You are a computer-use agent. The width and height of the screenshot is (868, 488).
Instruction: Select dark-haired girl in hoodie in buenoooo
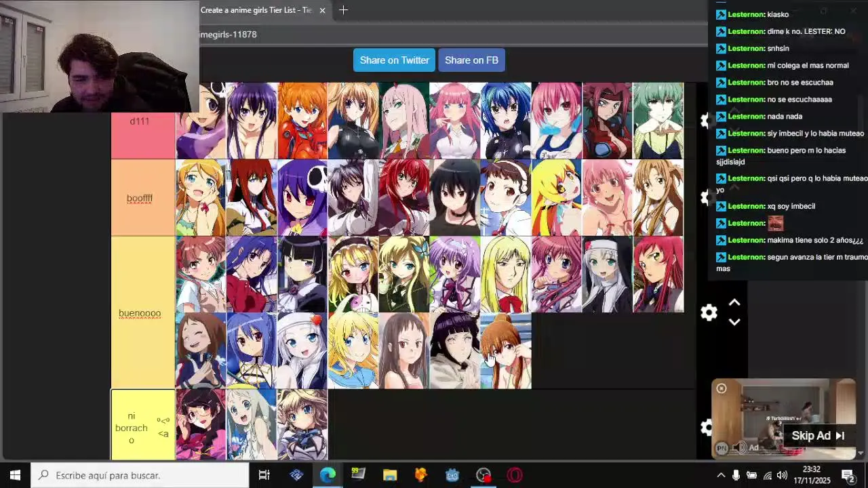[455, 350]
